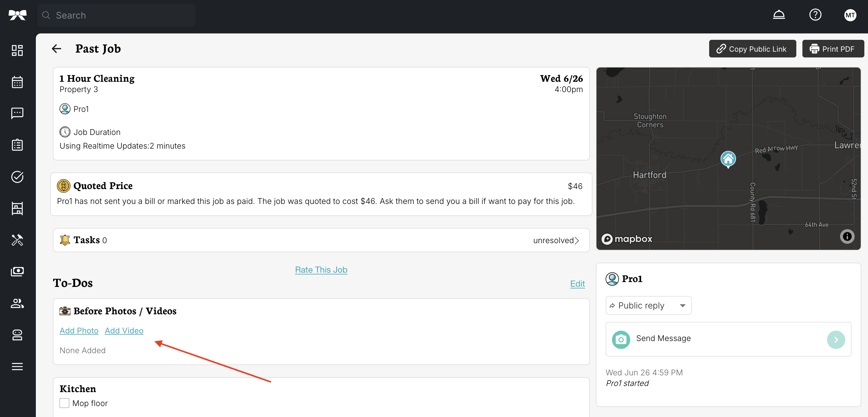Click the checkmark circle sidebar icon

[x=17, y=177]
